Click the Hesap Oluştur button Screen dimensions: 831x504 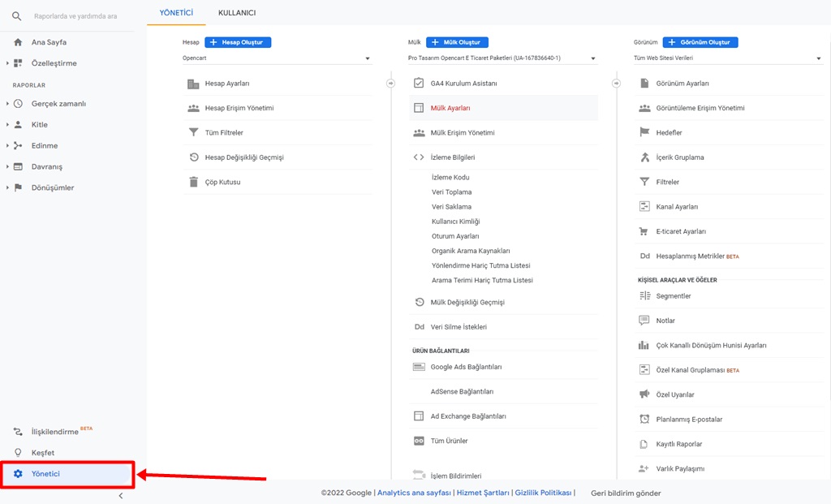point(238,42)
